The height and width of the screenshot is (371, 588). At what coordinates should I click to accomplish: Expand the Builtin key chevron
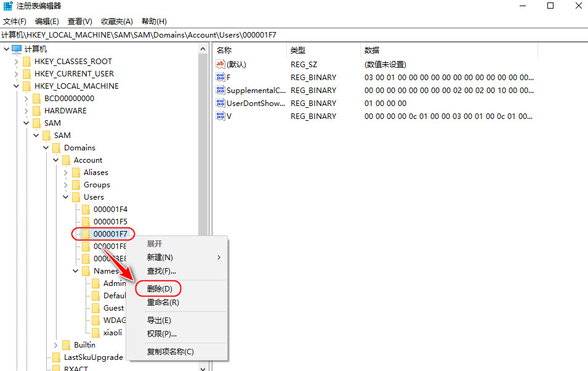[55, 344]
